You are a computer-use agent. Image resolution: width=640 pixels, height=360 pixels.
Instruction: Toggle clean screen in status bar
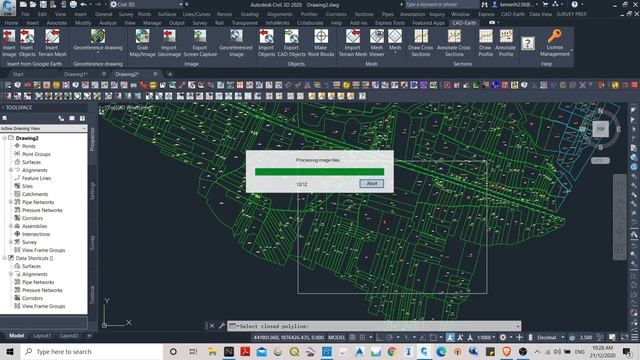click(x=624, y=337)
